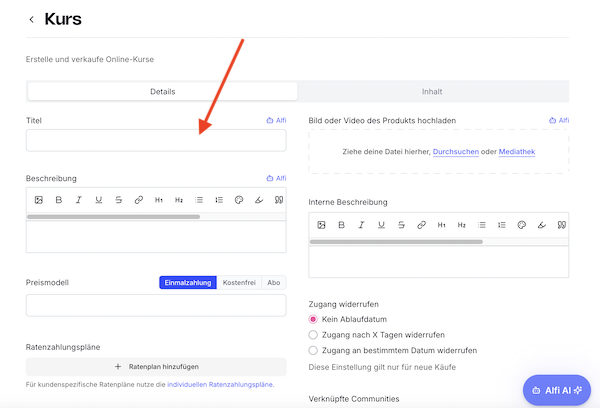Open color palette in Beschreibung editor
600x408 pixels.
tap(239, 200)
